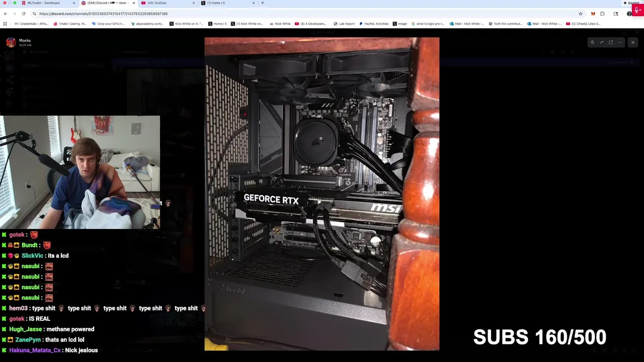644x362 pixels.
Task: Click the Monks username in viewer
Action: click(25, 40)
